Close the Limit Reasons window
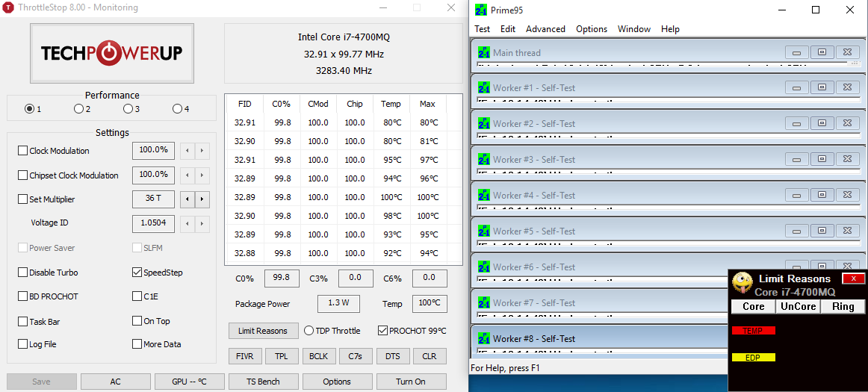Viewport: 868px width, 392px height. (x=853, y=279)
